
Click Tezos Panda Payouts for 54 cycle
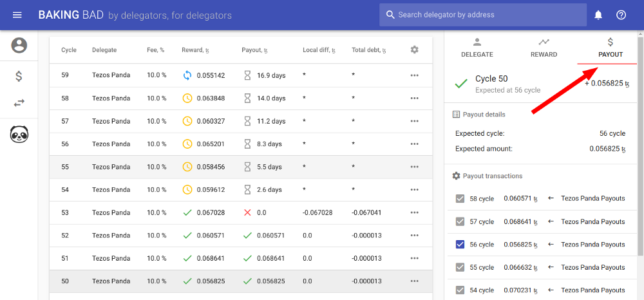click(593, 290)
